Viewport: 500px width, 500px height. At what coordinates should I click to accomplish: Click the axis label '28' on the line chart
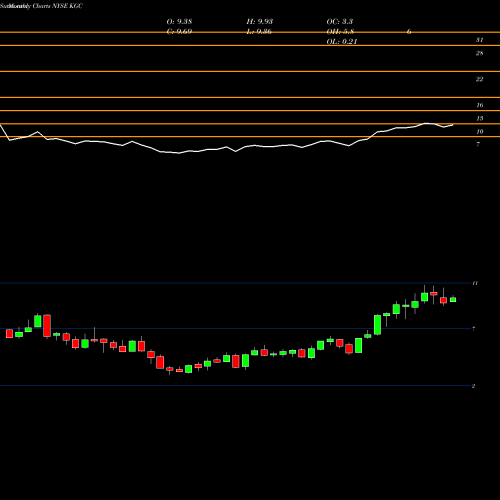coord(479,53)
